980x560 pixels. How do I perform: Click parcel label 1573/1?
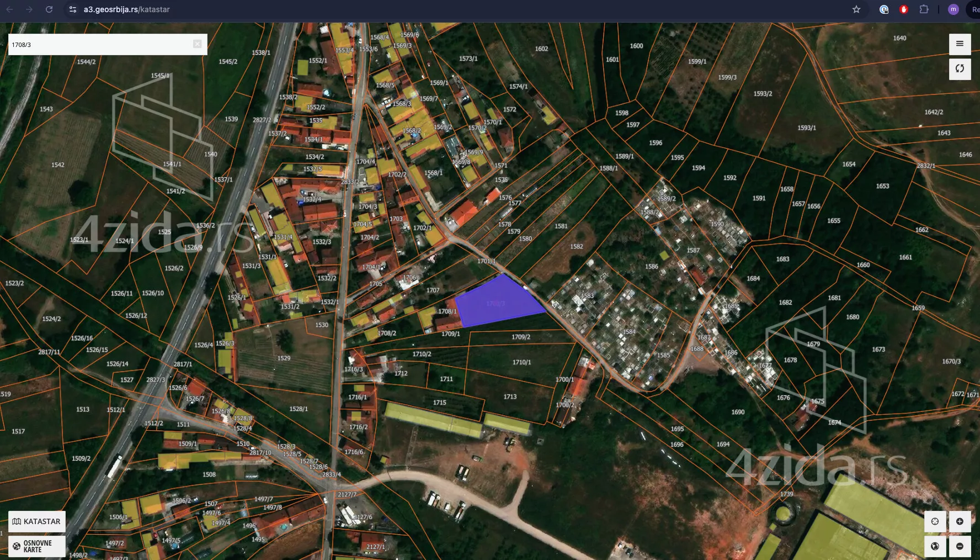click(x=468, y=59)
